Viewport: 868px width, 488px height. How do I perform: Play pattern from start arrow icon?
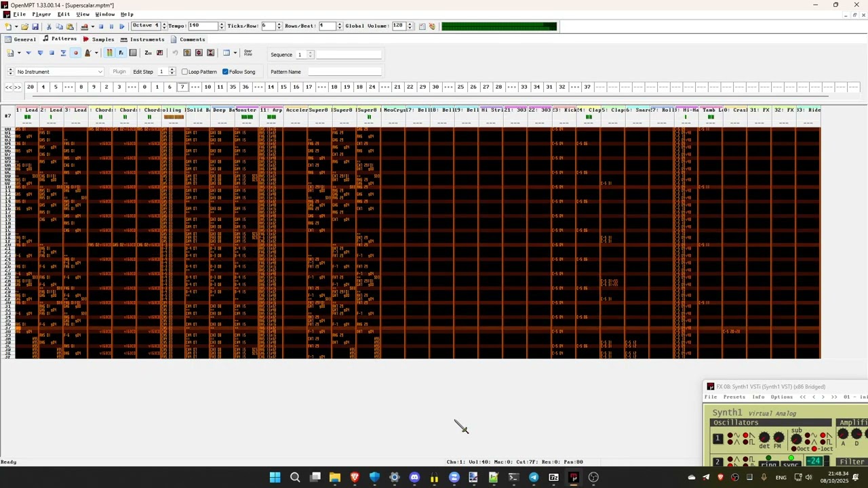(x=28, y=53)
